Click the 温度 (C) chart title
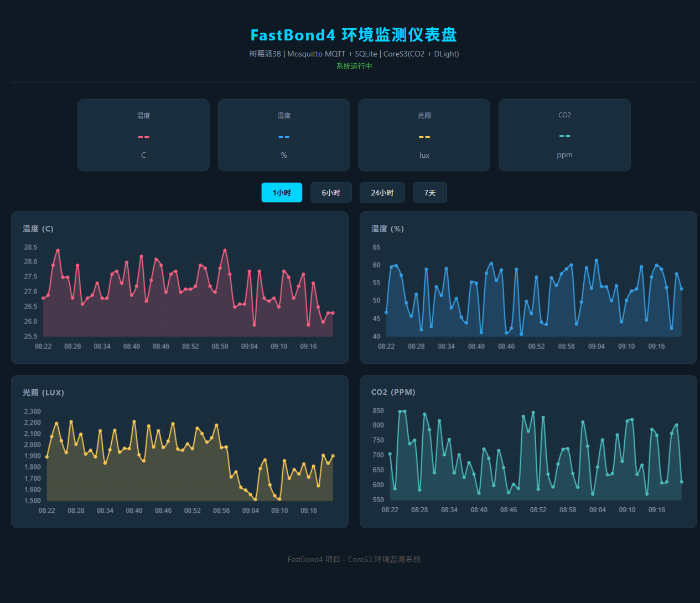The image size is (700, 603). (x=38, y=229)
